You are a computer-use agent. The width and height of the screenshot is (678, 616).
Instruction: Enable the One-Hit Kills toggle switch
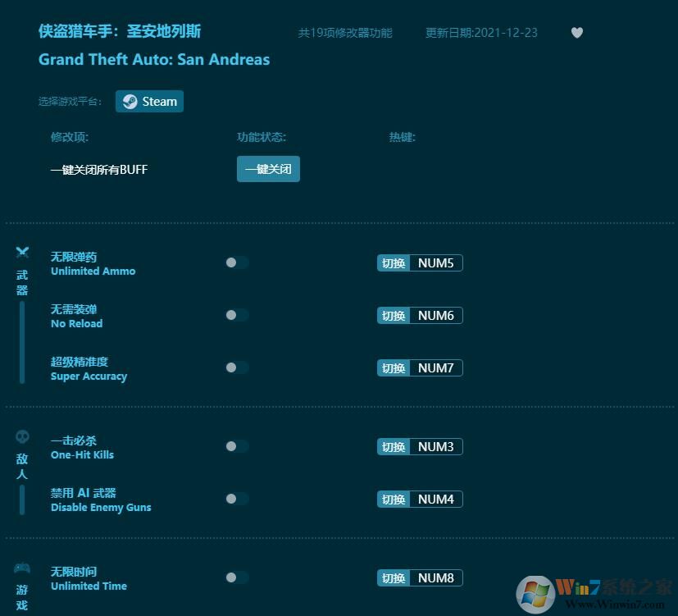point(237,446)
